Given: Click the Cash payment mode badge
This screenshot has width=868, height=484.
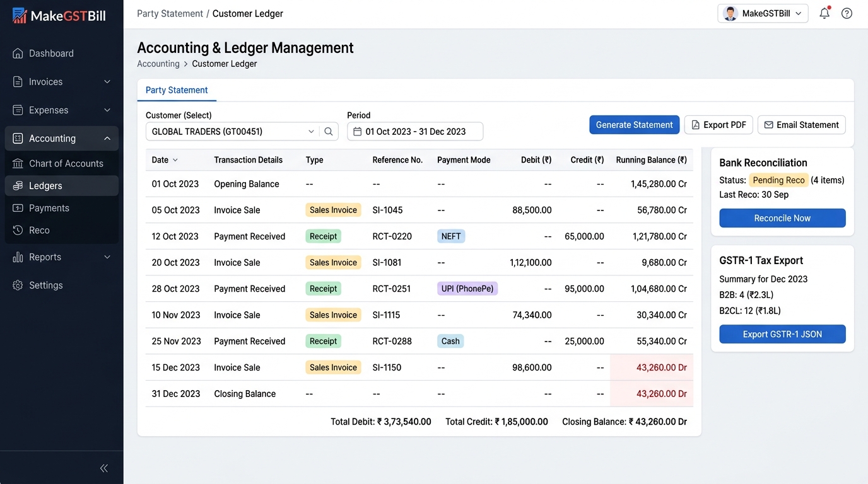Looking at the screenshot, I should tap(450, 341).
